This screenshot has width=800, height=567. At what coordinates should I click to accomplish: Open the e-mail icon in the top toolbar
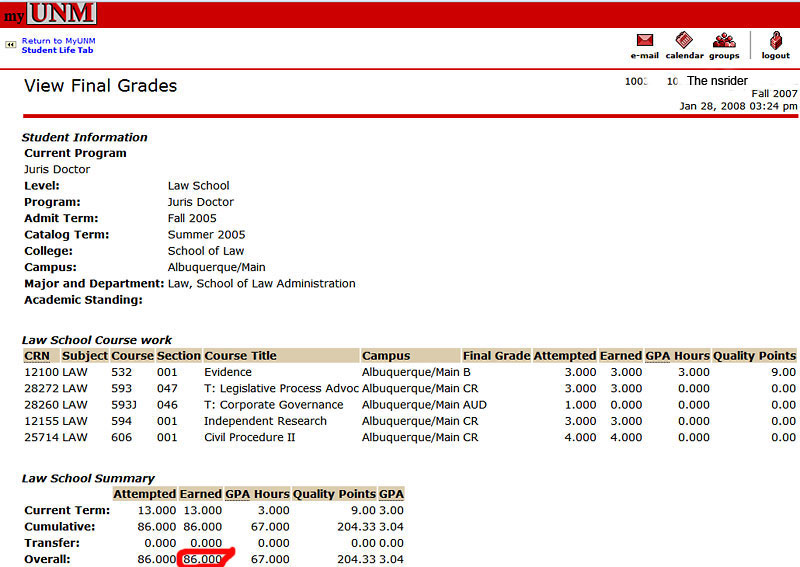pyautogui.click(x=645, y=41)
